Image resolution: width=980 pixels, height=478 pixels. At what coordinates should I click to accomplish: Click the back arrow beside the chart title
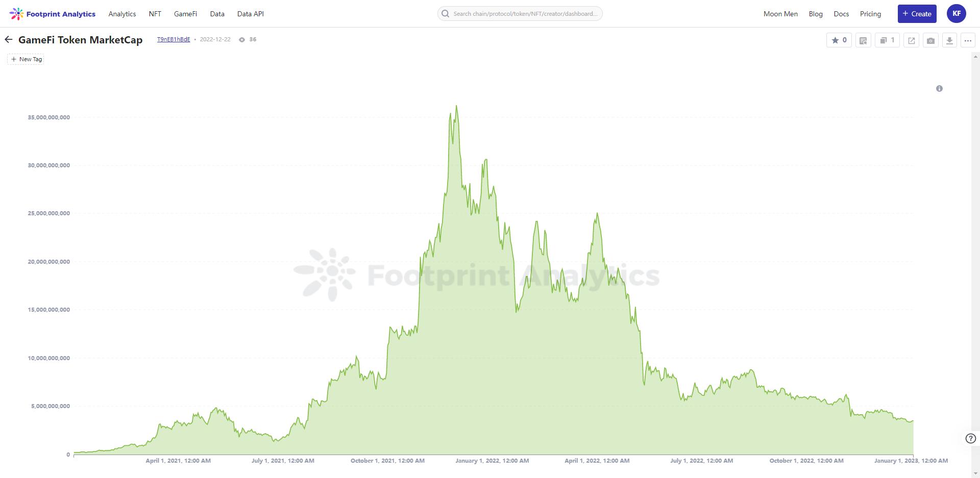click(9, 40)
